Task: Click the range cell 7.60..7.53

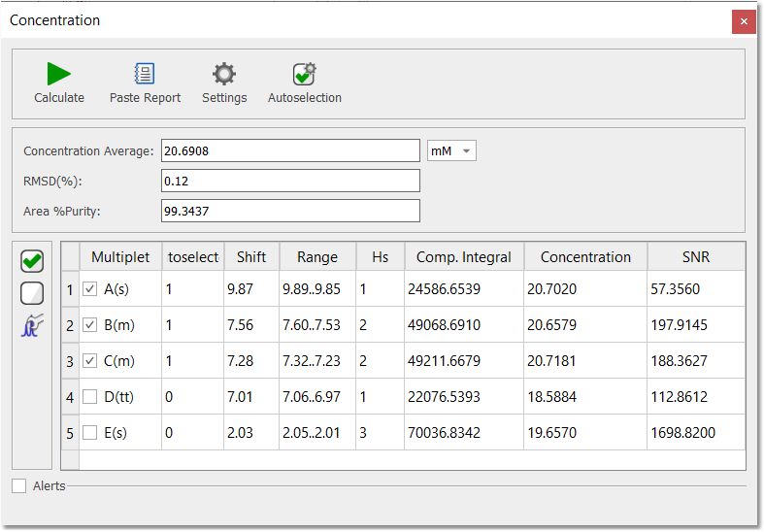Action: point(317,325)
